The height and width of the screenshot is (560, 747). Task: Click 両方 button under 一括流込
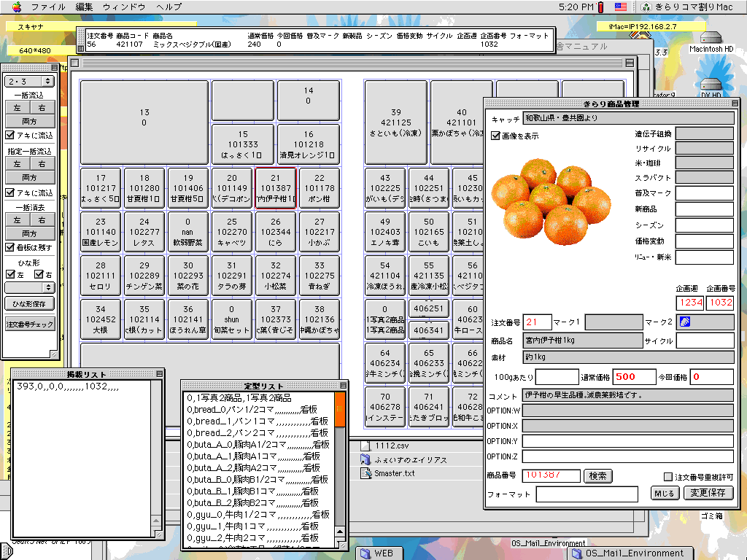(x=29, y=121)
